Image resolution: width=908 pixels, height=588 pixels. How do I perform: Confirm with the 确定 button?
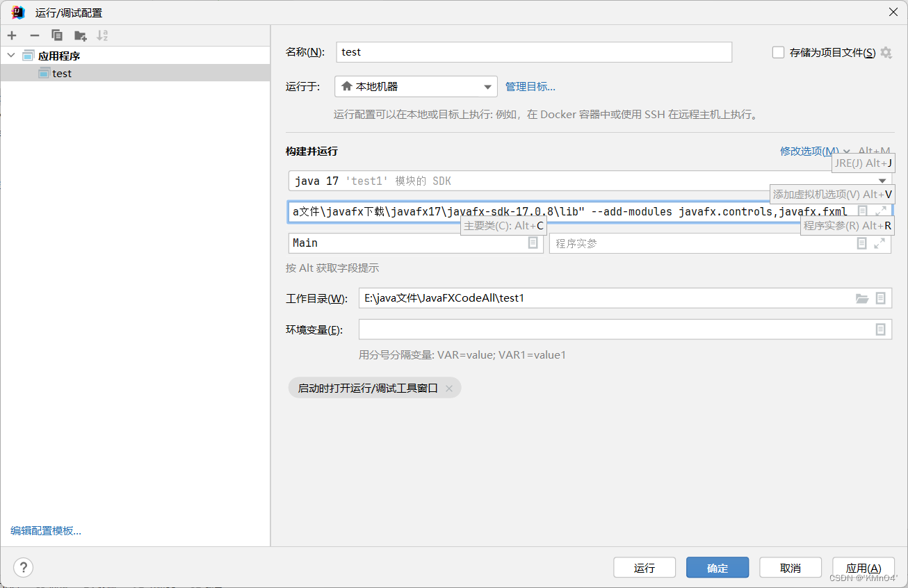pyautogui.click(x=718, y=567)
